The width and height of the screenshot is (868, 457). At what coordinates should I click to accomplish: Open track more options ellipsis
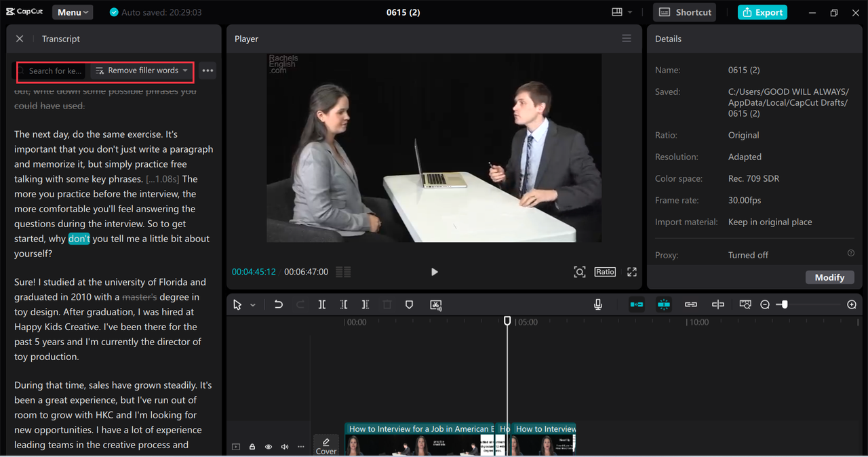click(301, 447)
